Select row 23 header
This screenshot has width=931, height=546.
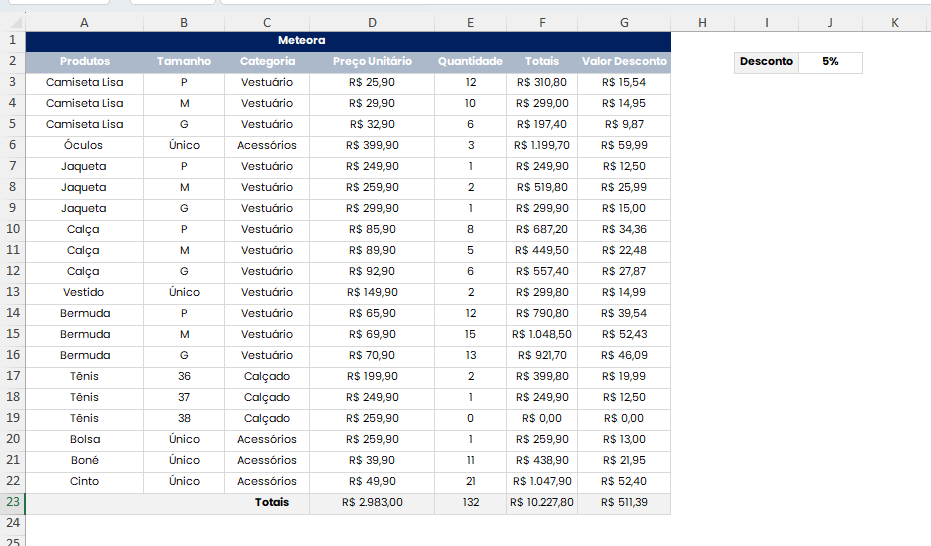[12, 502]
